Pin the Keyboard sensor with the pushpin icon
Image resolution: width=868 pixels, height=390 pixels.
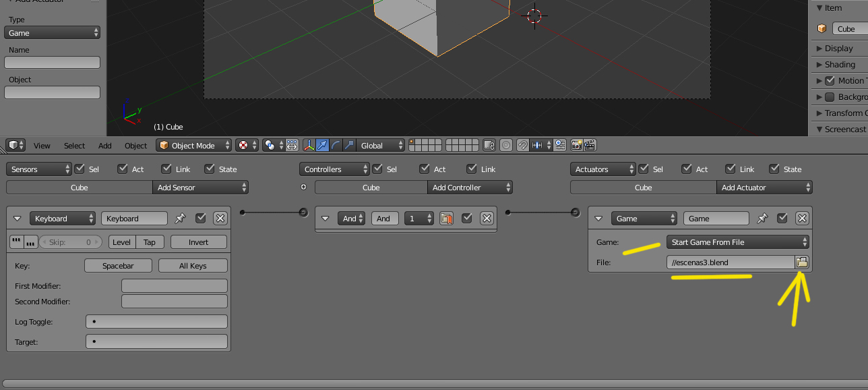click(180, 219)
